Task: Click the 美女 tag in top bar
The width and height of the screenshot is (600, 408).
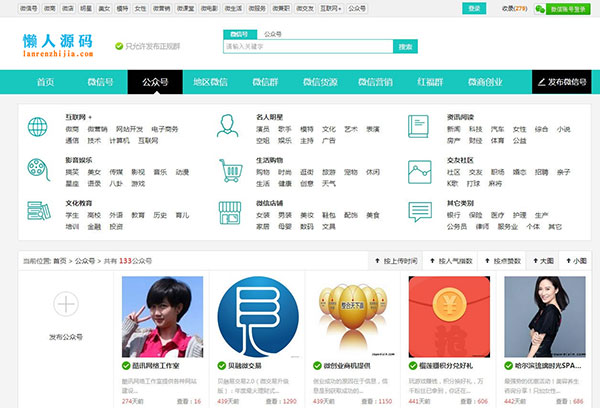Action: pyautogui.click(x=104, y=8)
